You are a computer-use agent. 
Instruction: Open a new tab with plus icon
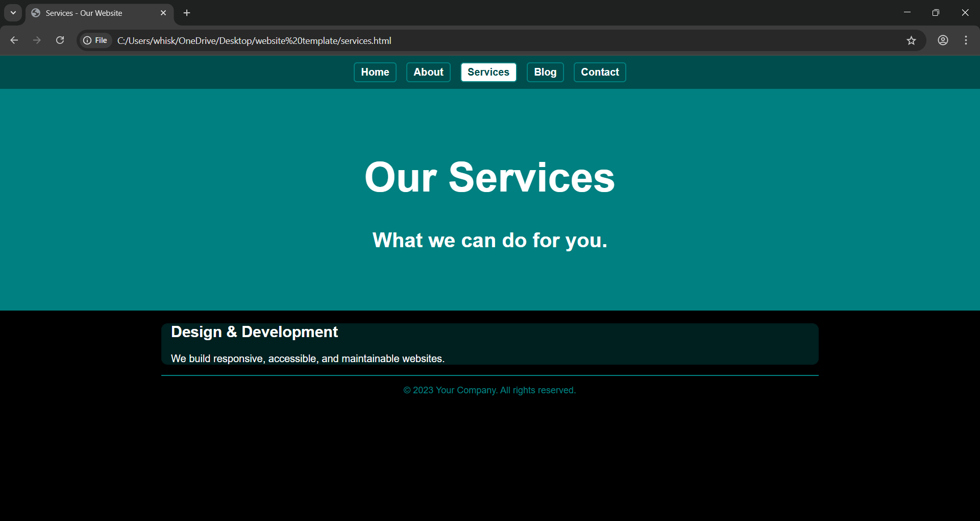pyautogui.click(x=187, y=13)
